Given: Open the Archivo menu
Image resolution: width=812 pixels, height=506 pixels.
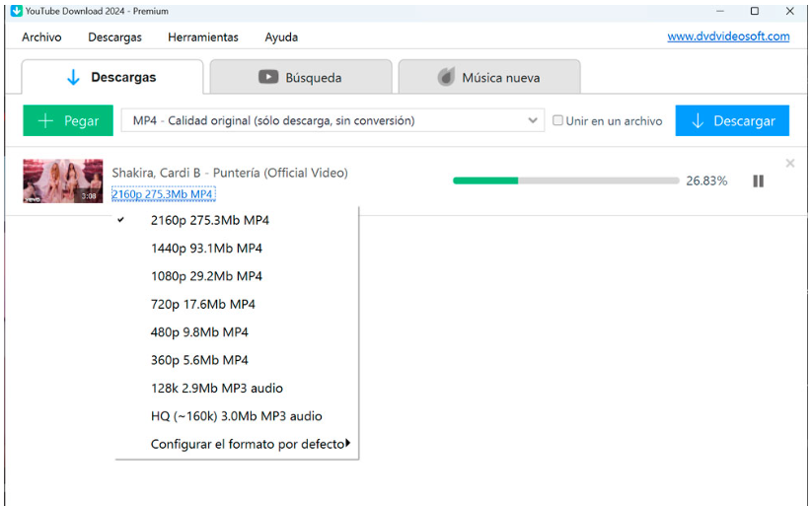Looking at the screenshot, I should (x=41, y=37).
